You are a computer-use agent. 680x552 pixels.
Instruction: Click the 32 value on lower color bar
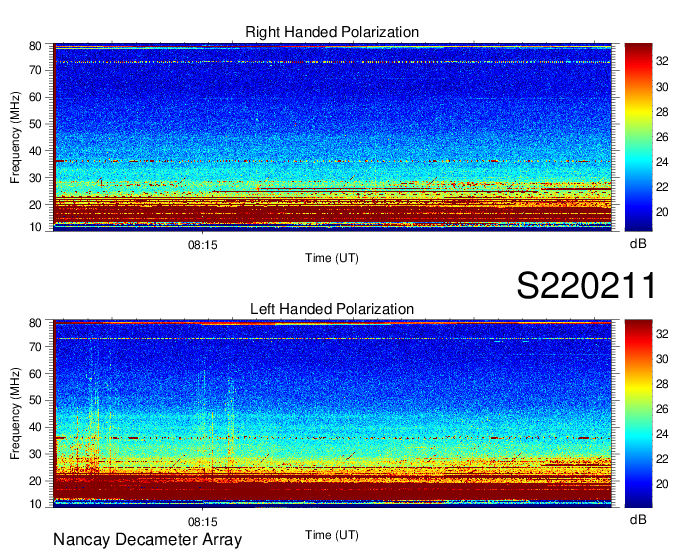(x=662, y=334)
